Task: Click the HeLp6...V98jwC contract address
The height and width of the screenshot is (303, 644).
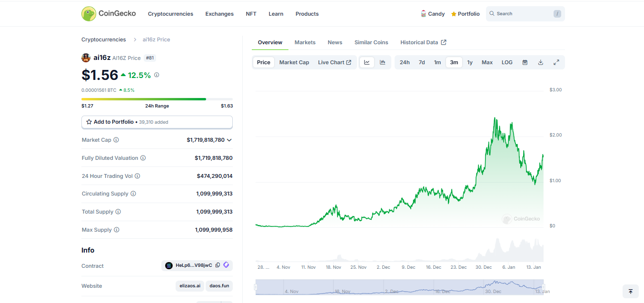Action: [194, 265]
